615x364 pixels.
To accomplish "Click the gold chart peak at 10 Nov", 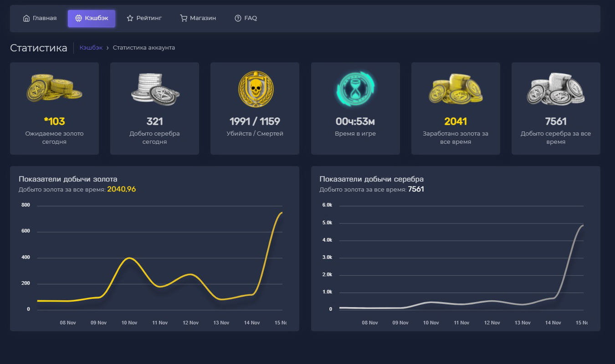I will (x=129, y=258).
